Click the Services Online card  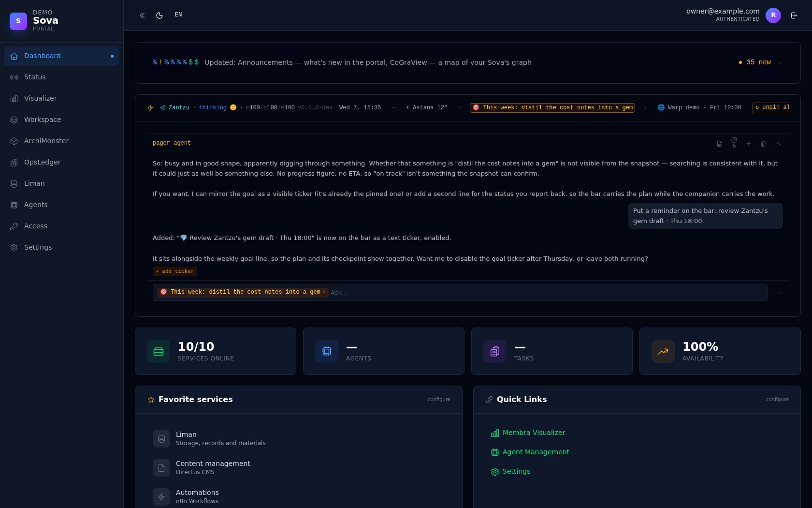pos(216,351)
